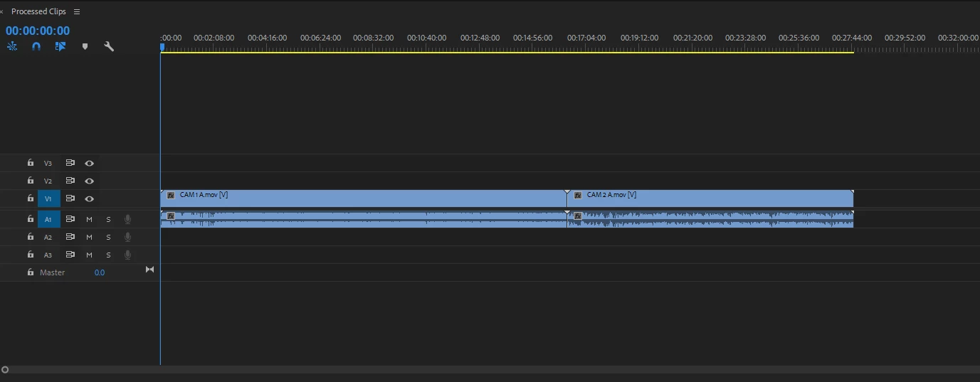Click the Add Marker icon

(x=85, y=46)
